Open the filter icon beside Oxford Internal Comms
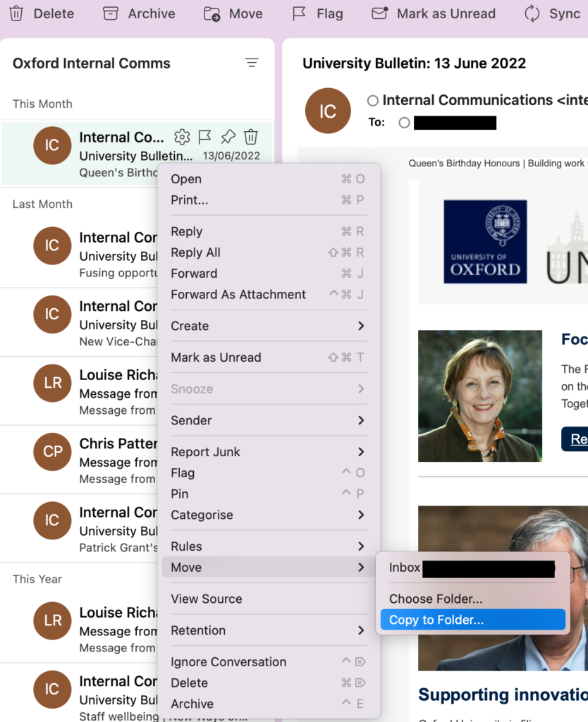This screenshot has width=588, height=722. (x=252, y=63)
